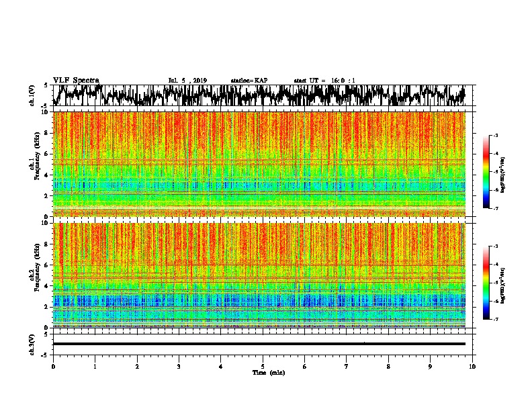
Task: Click time axis tick label "5"
Action: tap(263, 367)
